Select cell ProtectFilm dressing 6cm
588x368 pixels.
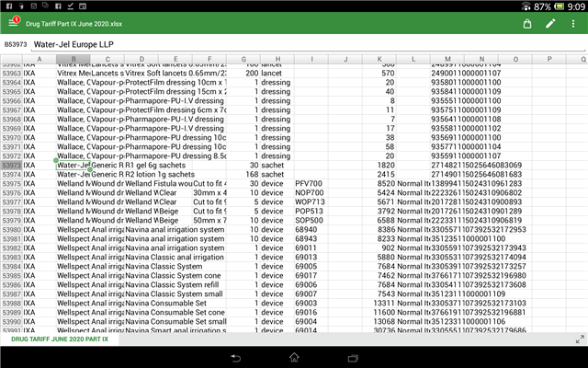coord(175,110)
